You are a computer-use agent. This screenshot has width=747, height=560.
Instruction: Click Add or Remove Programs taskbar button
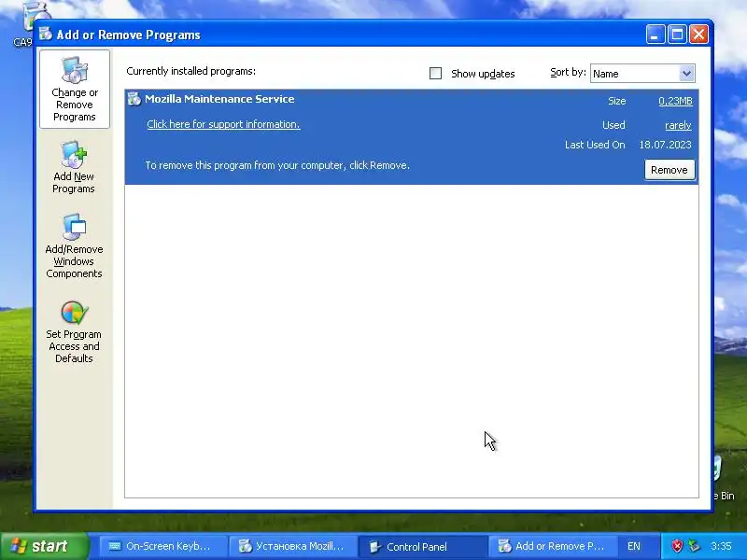(x=552, y=546)
